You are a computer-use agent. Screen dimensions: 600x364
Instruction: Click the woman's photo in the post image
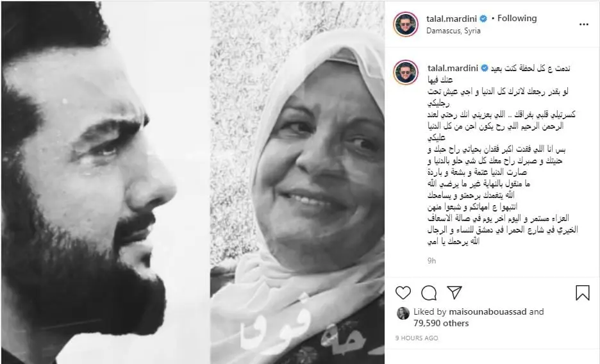[297, 182]
